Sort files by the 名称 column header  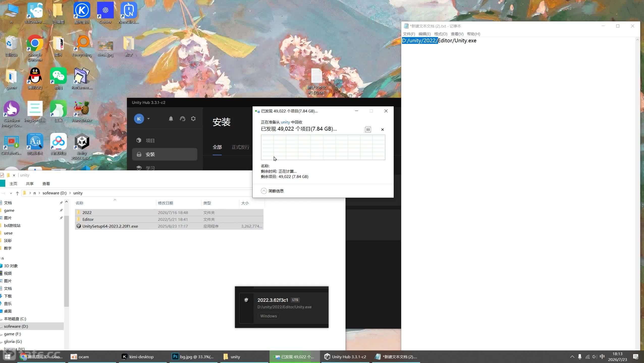click(x=115, y=203)
